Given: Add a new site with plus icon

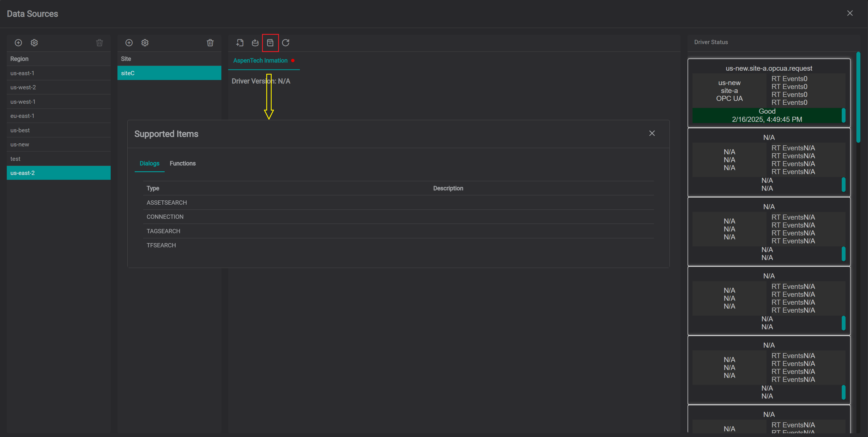Looking at the screenshot, I should 129,43.
